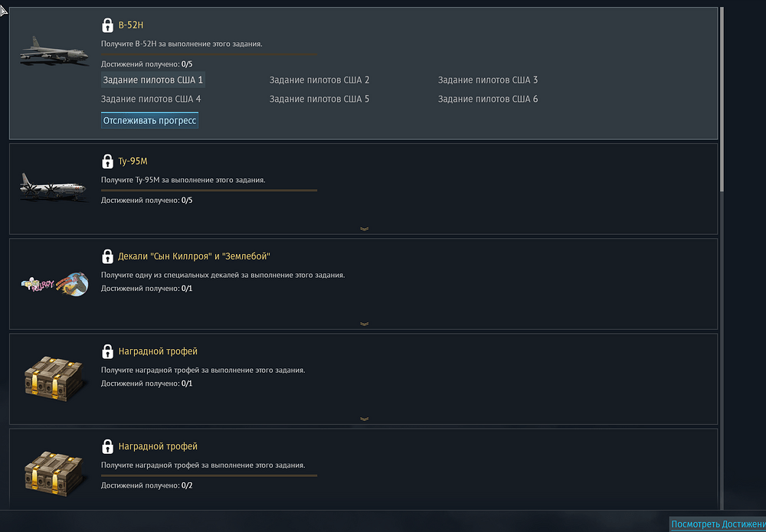Viewport: 766px width, 532px height.
Task: Click the lock icon beside B-52H
Action: coord(107,25)
